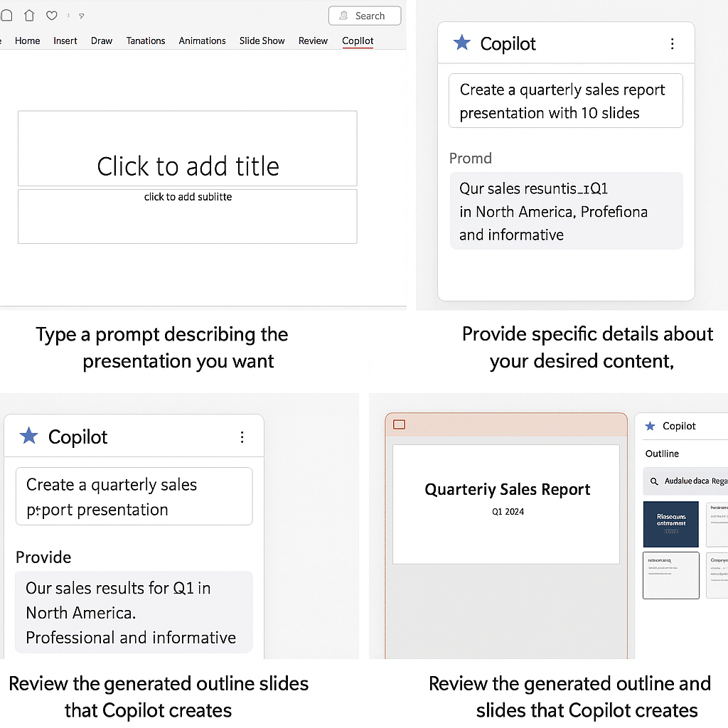
Task: Open the Tanations ribbon tab
Action: (x=146, y=41)
